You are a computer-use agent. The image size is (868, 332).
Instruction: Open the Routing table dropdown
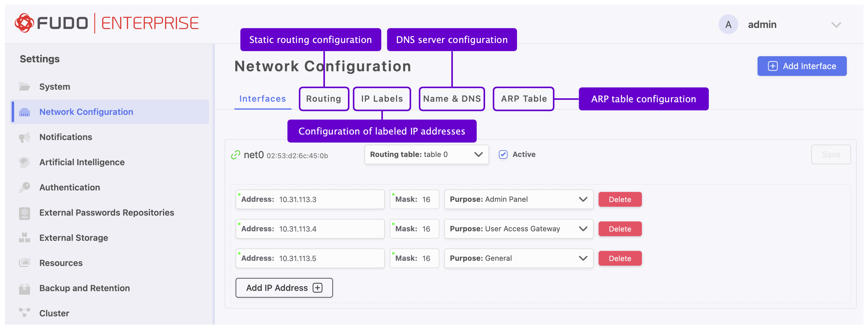click(x=426, y=154)
